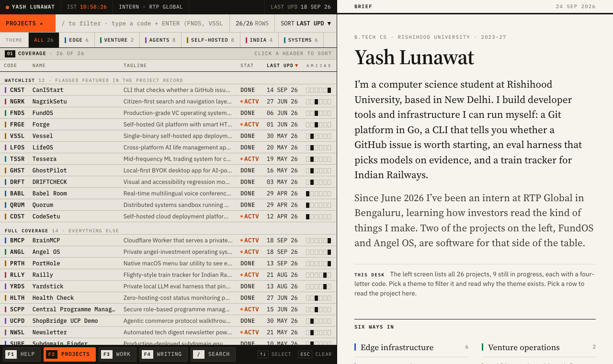Open the Venture operations theme link
613x364 pixels.
point(539,347)
